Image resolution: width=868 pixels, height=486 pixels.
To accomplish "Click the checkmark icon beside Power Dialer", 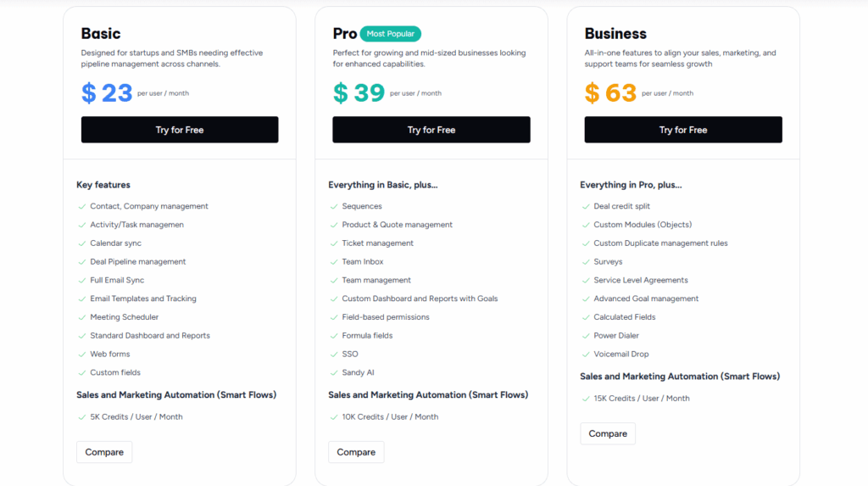I will [x=585, y=336].
